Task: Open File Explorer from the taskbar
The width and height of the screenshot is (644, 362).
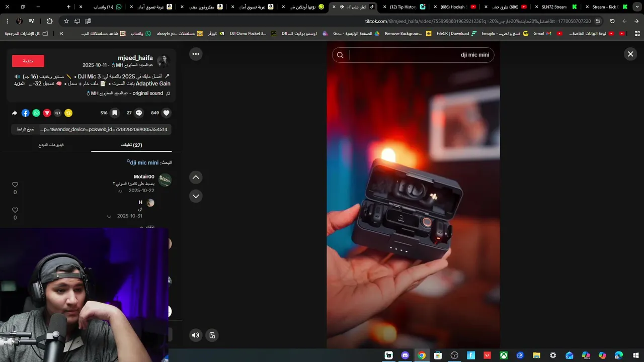Action: pyautogui.click(x=537, y=355)
